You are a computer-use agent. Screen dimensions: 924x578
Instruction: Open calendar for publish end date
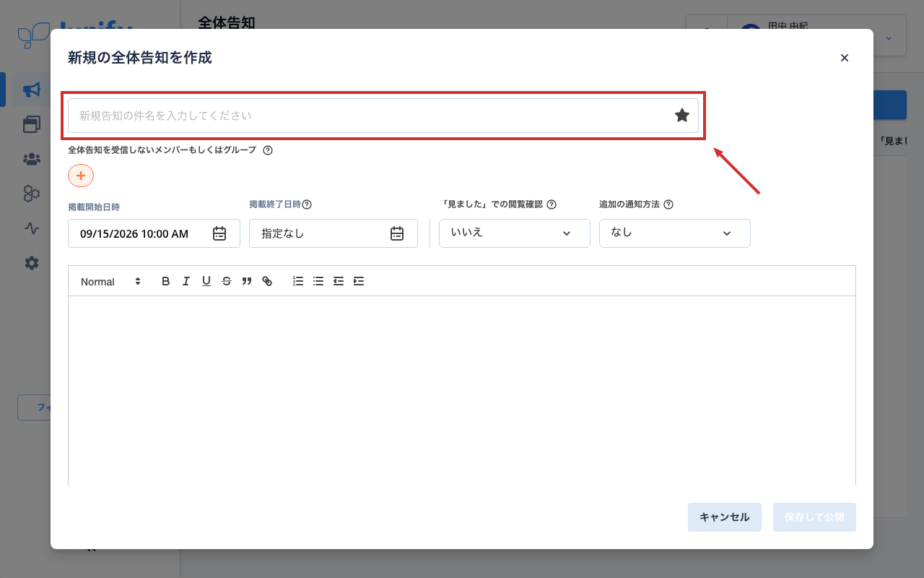tap(397, 233)
